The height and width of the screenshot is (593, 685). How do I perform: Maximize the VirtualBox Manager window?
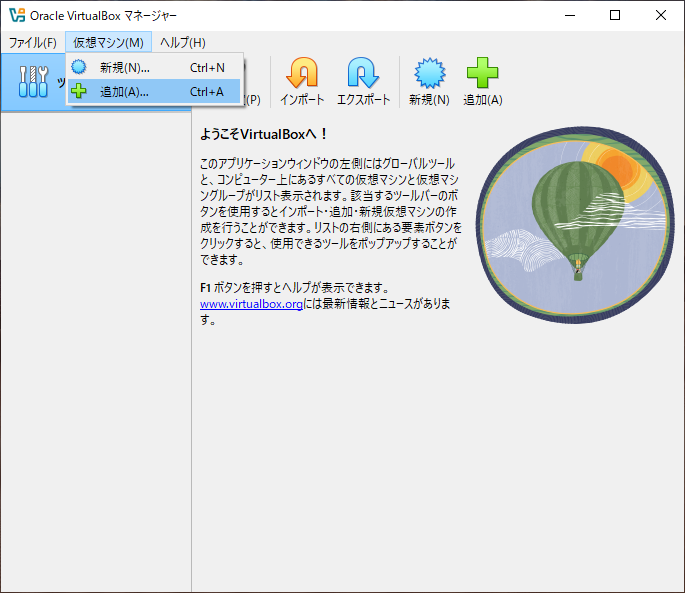pyautogui.click(x=615, y=15)
